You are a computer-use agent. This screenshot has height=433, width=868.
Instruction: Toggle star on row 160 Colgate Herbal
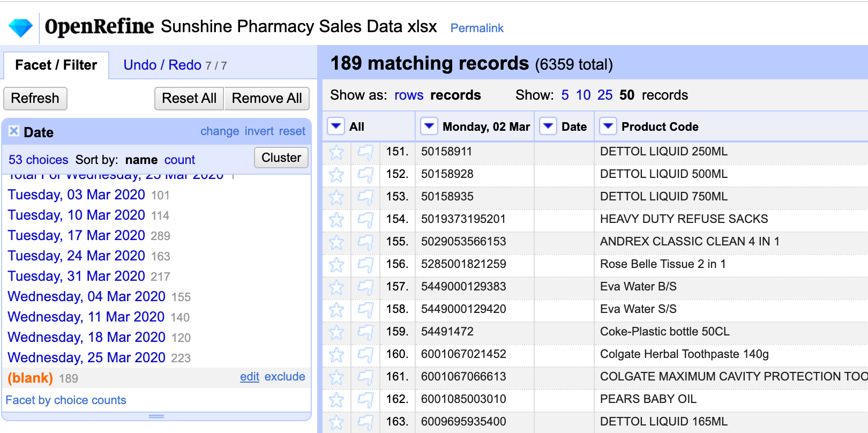[x=336, y=355]
